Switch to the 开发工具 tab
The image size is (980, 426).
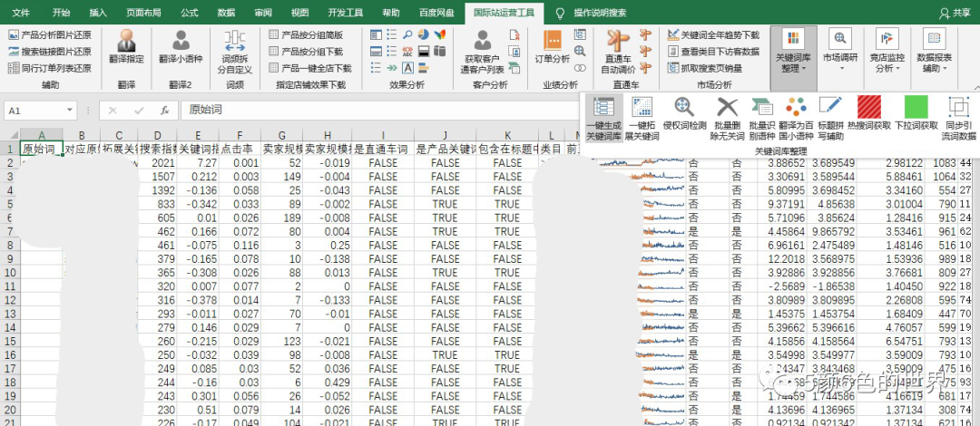346,12
